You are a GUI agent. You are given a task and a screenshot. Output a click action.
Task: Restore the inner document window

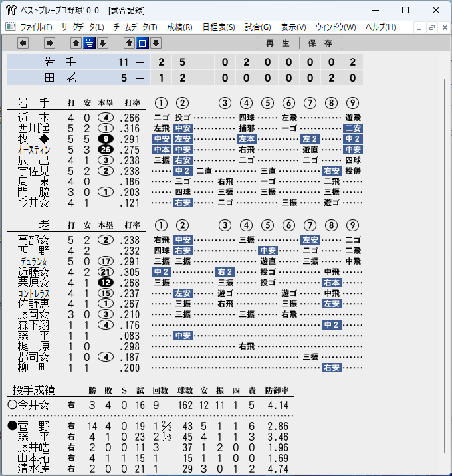pos(431,27)
